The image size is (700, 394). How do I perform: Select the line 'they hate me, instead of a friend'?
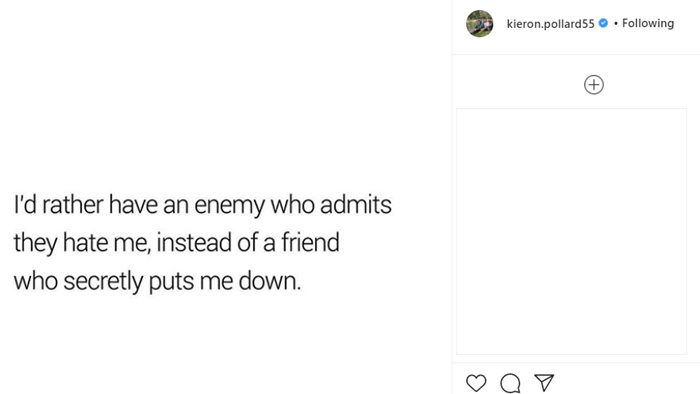pyautogui.click(x=176, y=243)
